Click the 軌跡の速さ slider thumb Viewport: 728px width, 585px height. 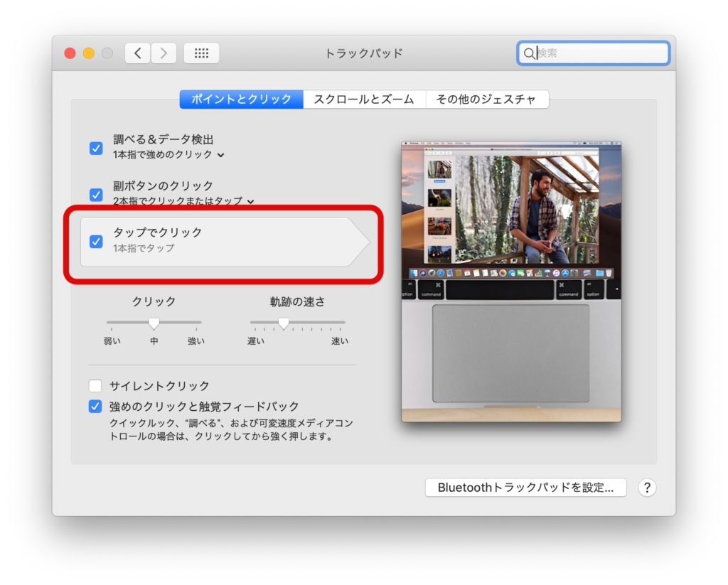tap(284, 323)
